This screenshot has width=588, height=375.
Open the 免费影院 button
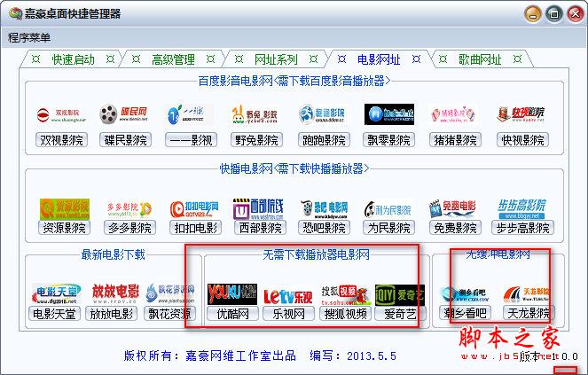[455, 228]
